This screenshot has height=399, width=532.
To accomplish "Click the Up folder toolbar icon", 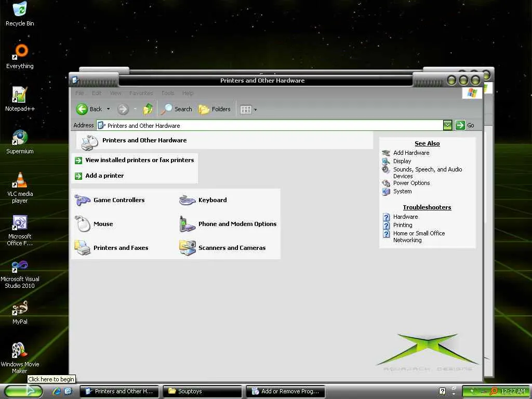I will click(148, 109).
